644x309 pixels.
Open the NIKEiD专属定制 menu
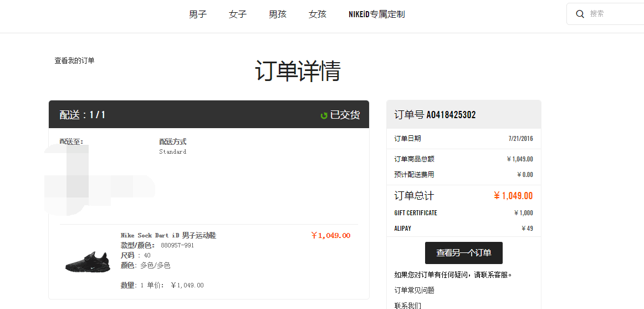pos(377,14)
